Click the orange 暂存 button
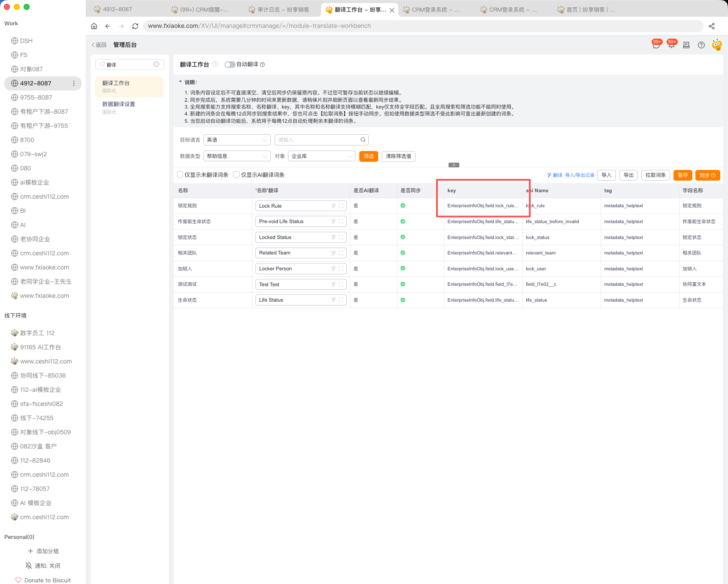Viewport: 728px width, 584px height. coord(683,175)
